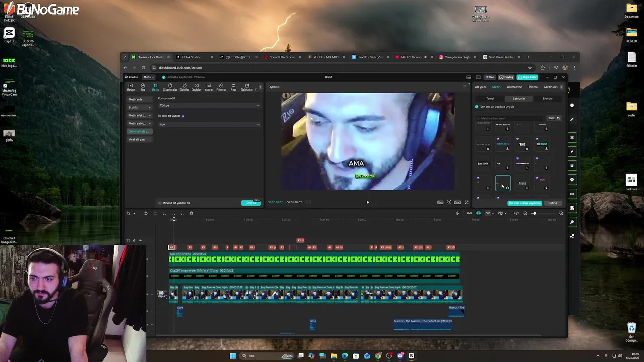Image resolution: width=644 pixels, height=362 pixels.
Task: Expand the Metin şablonları section
Action: coord(139,123)
